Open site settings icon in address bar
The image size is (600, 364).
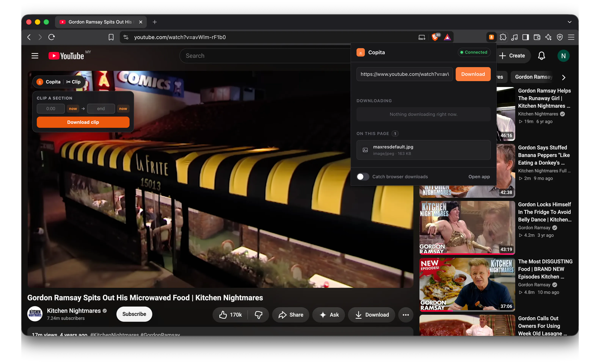click(x=126, y=37)
